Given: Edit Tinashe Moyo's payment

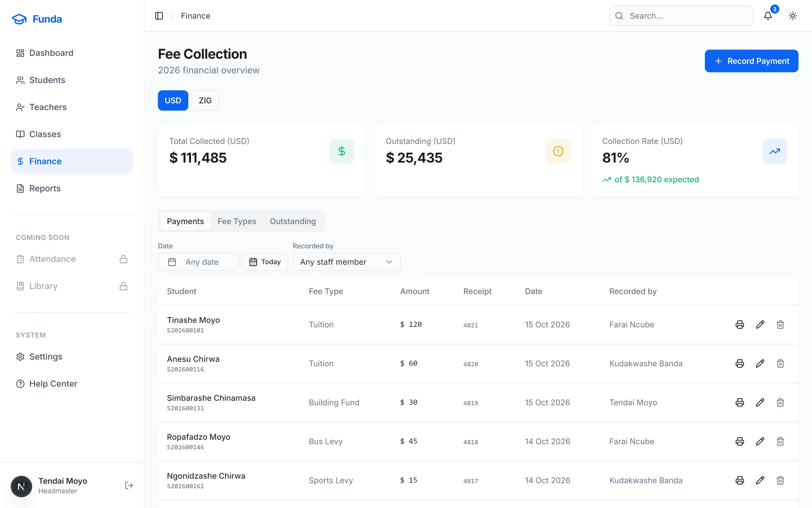Looking at the screenshot, I should (x=760, y=325).
